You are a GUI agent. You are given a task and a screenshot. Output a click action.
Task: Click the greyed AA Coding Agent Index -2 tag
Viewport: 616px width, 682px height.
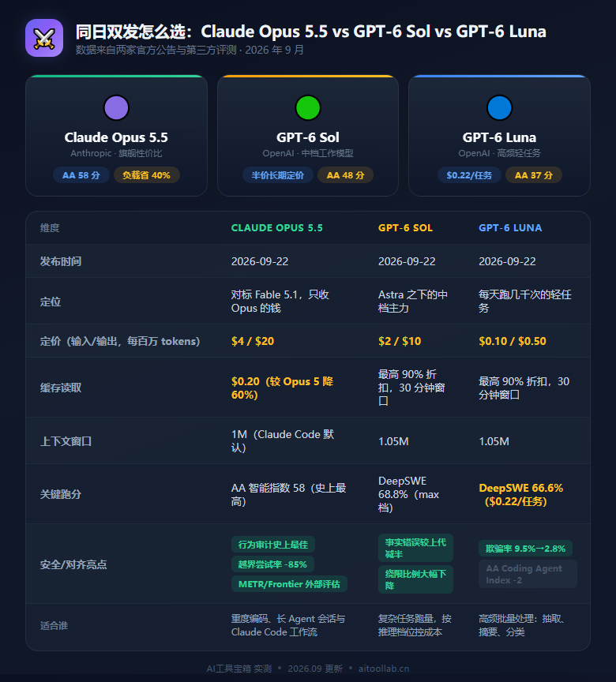click(528, 574)
